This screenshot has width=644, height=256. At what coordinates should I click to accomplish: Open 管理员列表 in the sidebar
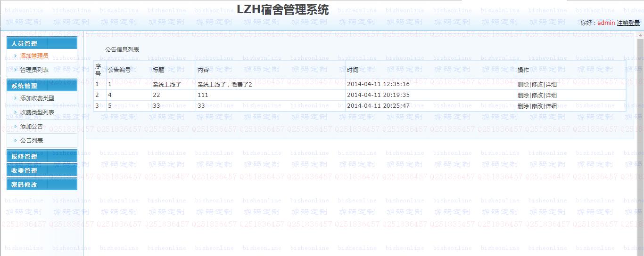34,70
